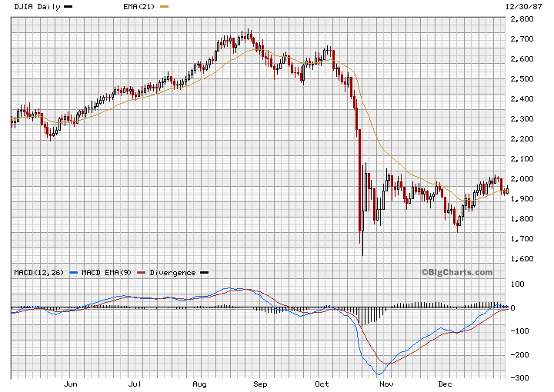Click the black Divergence legend swatch
554x392 pixels.
tap(204, 272)
